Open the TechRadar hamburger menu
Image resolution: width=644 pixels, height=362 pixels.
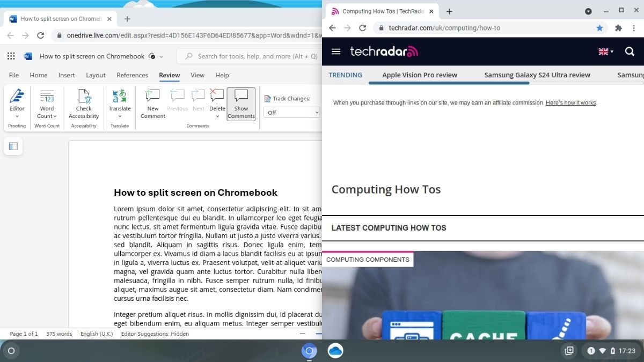pyautogui.click(x=336, y=51)
